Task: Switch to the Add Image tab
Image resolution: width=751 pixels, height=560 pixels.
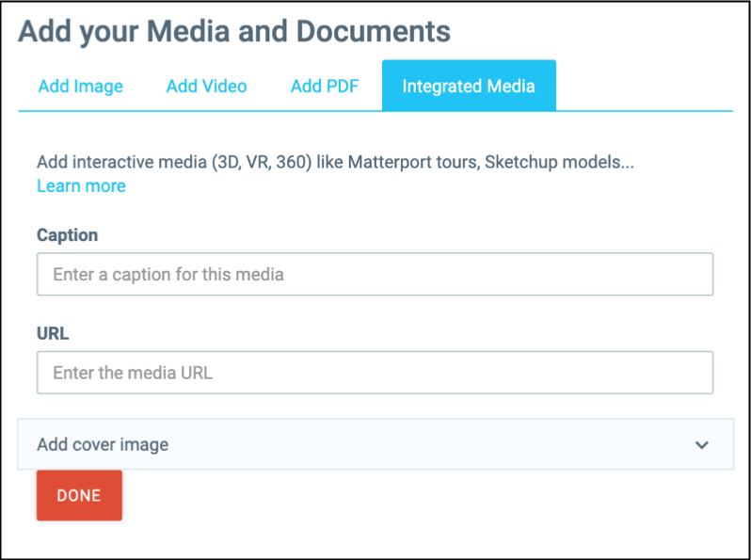Action: click(80, 87)
